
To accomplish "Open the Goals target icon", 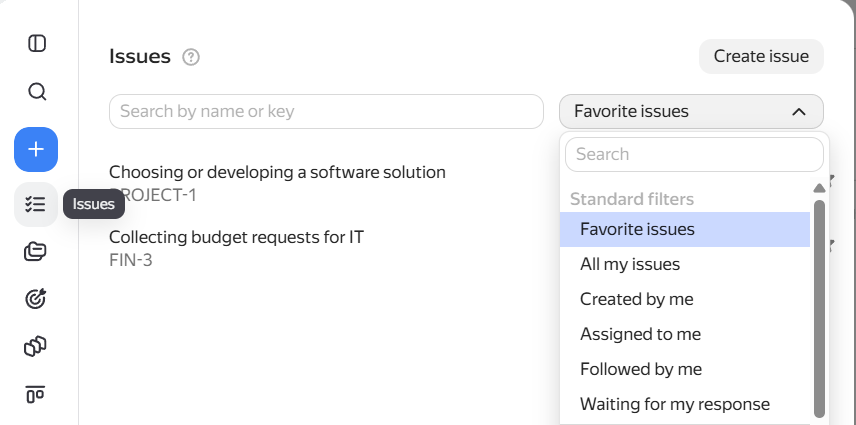I will 35,299.
